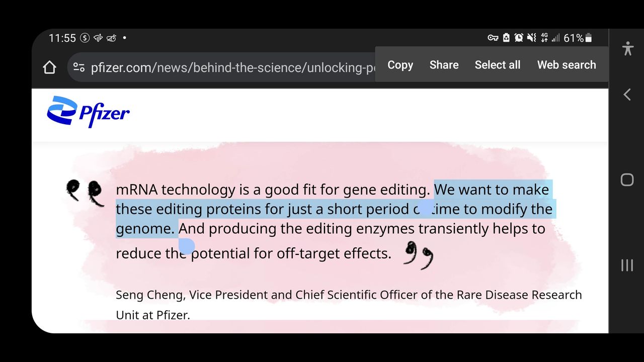Viewport: 644px width, 362px height.
Task: Tap the selection start handle in highlighted text
Action: [425, 208]
